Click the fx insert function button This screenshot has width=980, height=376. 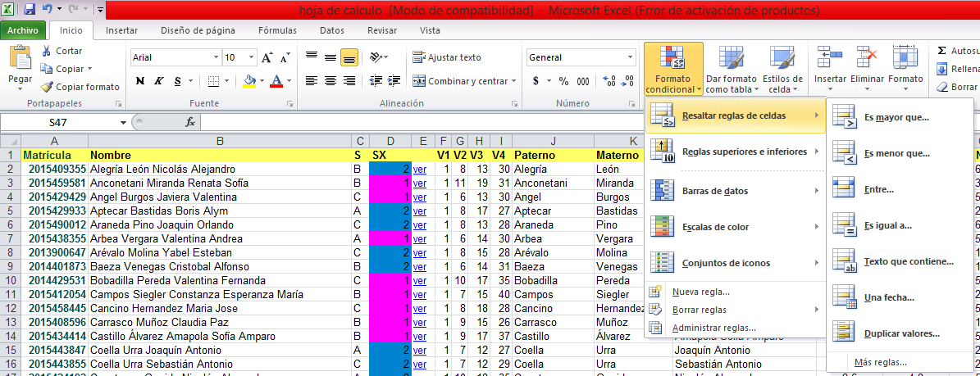tap(190, 123)
